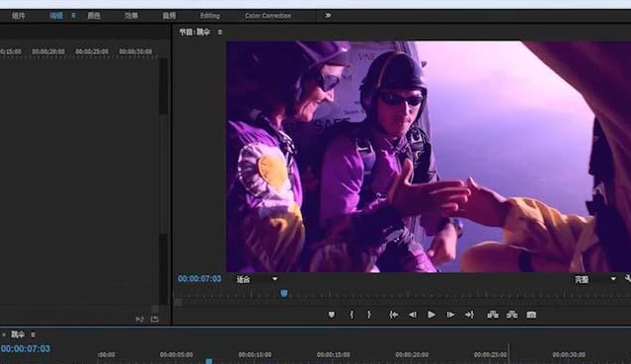Click the timeline panel timecode 00:00:07:03
631x364 pixels.
coord(26,349)
